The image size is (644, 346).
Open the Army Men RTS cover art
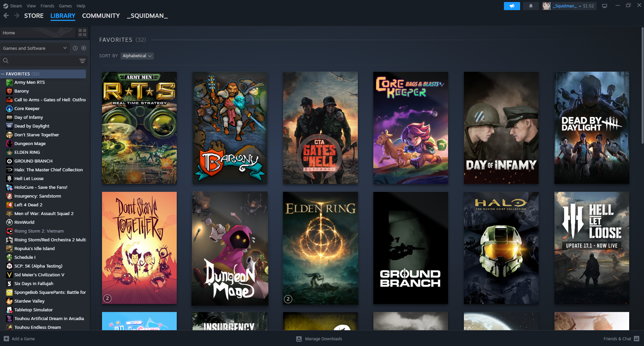click(x=139, y=128)
